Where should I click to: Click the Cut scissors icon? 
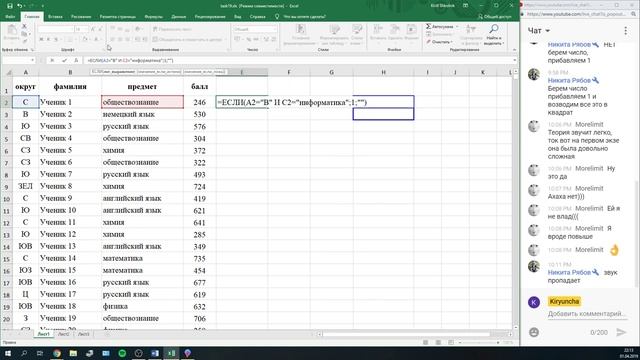click(24, 26)
